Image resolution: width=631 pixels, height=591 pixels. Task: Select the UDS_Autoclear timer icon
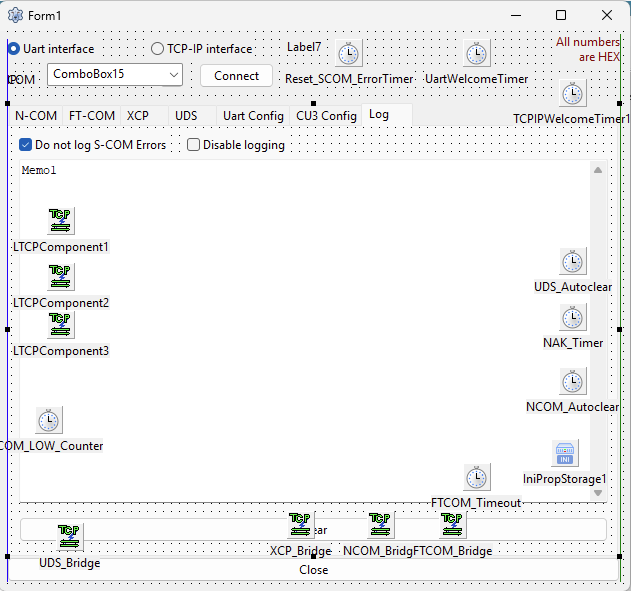tap(572, 262)
